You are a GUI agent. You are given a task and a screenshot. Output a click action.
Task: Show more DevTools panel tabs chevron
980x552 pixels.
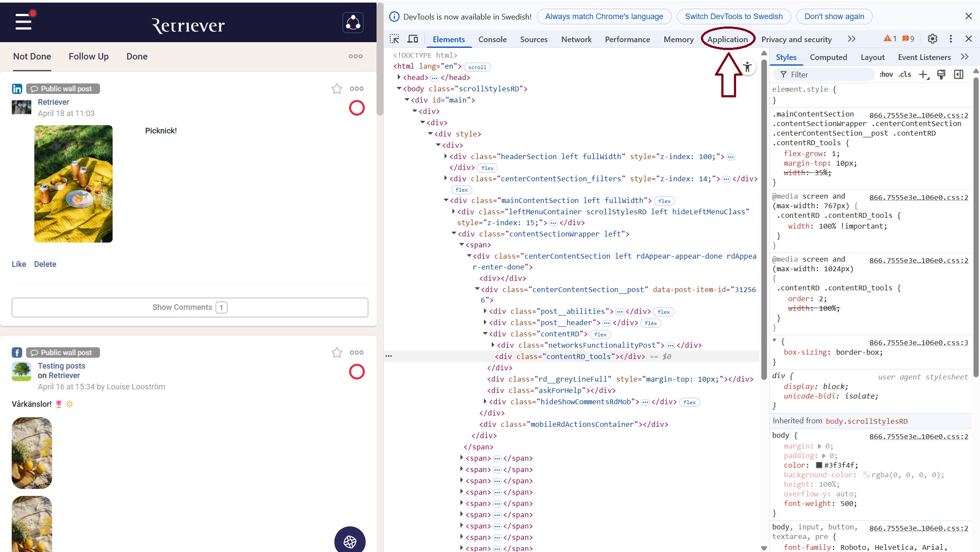[x=851, y=39]
